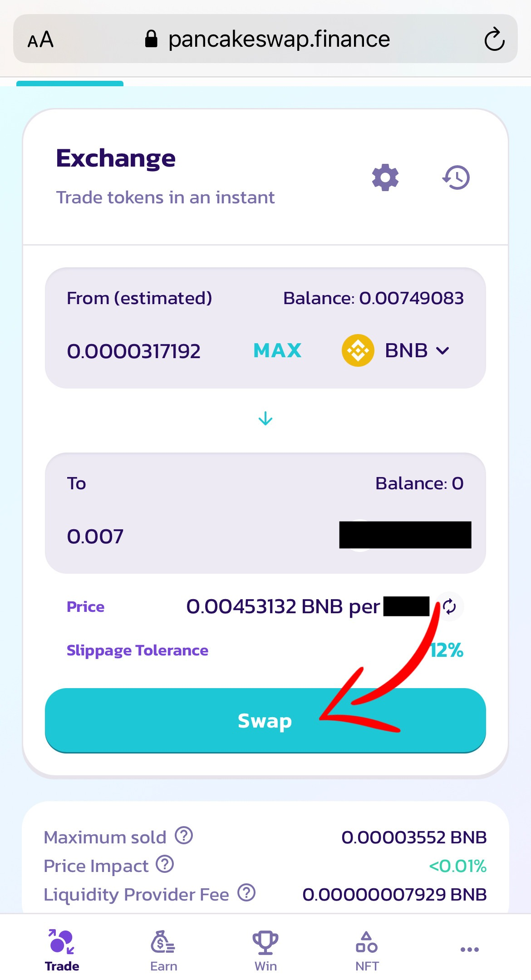The width and height of the screenshot is (531, 980).
Task: Open reader text size AA menu
Action: pyautogui.click(x=40, y=39)
